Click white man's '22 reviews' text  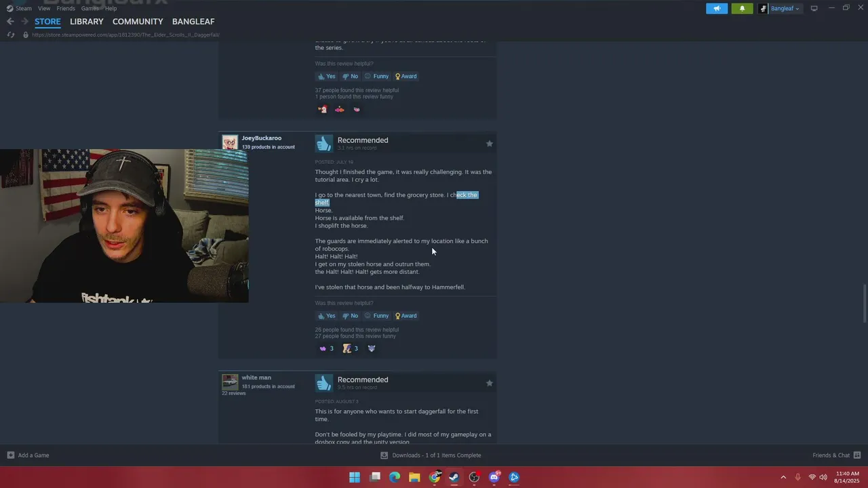click(233, 393)
